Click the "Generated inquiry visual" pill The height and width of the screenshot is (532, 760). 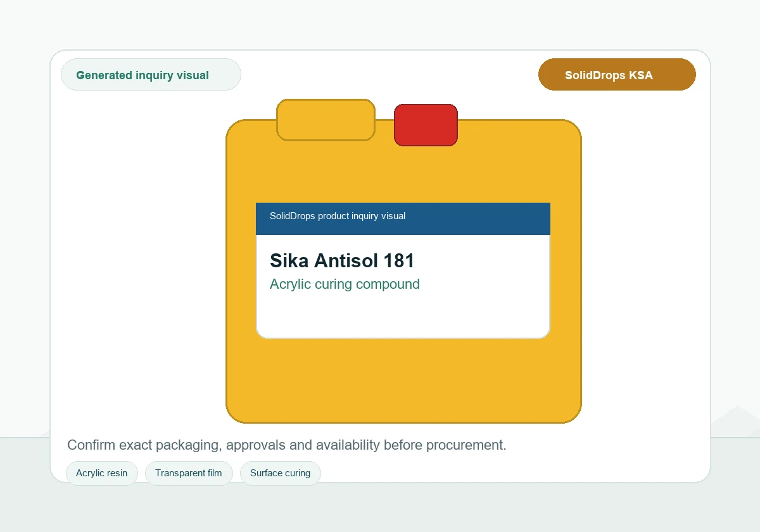point(151,75)
